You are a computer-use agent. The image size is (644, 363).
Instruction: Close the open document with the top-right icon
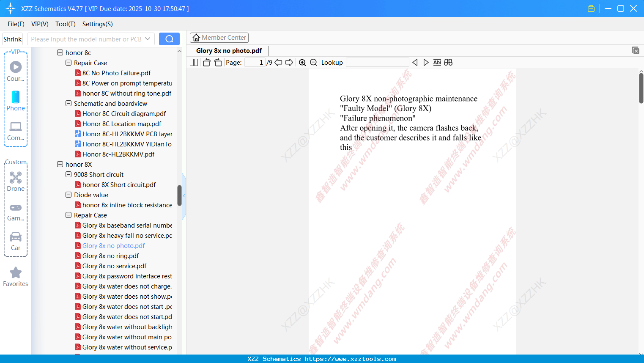(636, 50)
